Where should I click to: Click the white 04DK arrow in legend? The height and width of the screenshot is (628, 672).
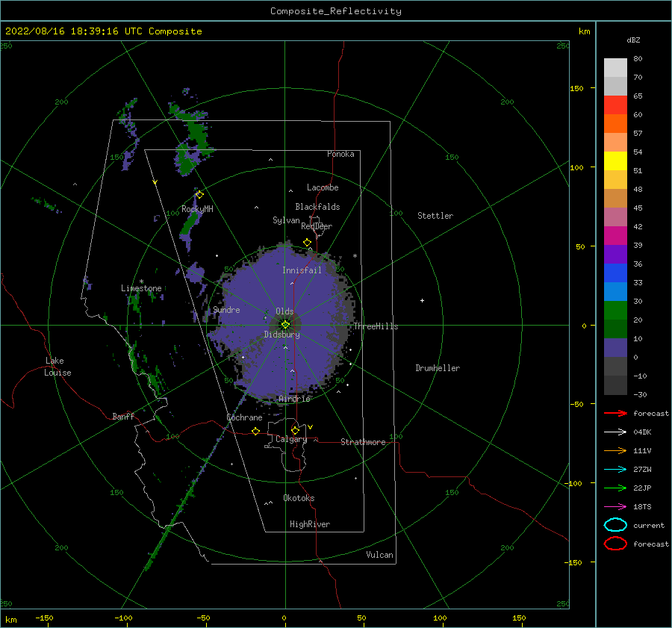pos(615,432)
